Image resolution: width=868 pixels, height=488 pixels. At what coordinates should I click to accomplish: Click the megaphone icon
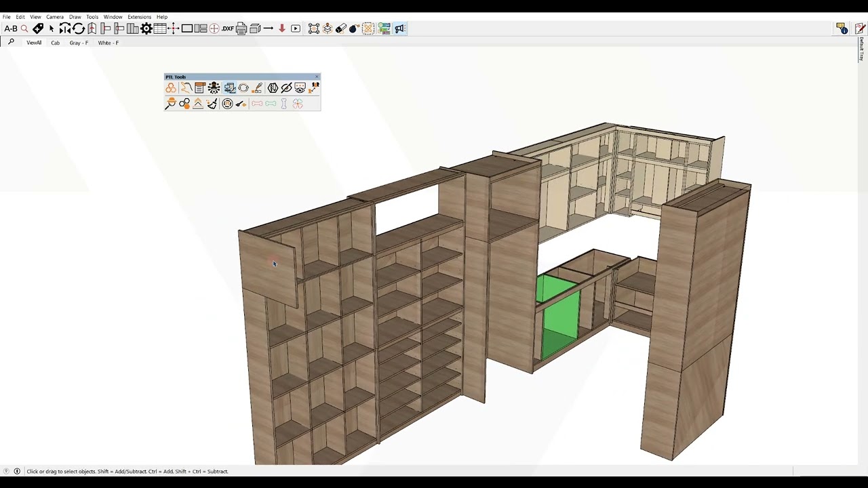point(400,28)
